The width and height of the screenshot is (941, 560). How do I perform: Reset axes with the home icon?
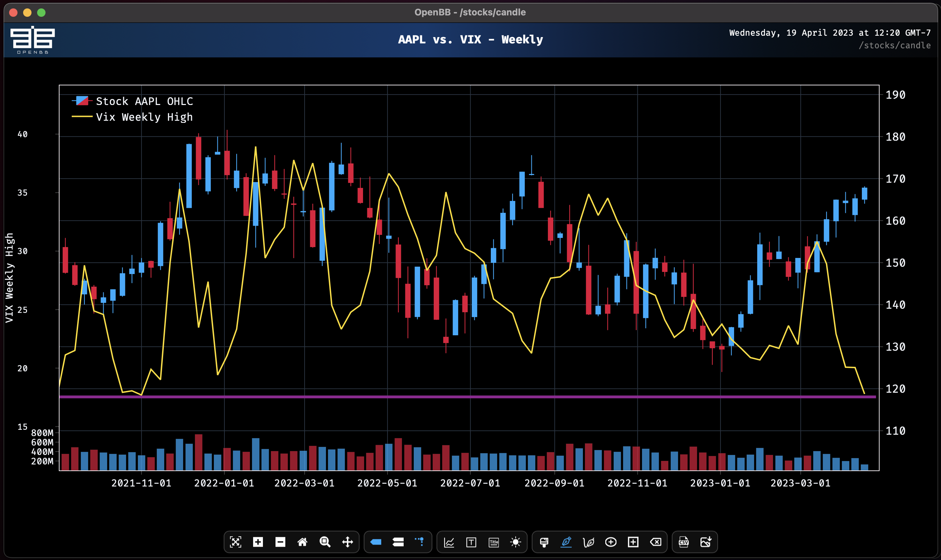(x=302, y=542)
